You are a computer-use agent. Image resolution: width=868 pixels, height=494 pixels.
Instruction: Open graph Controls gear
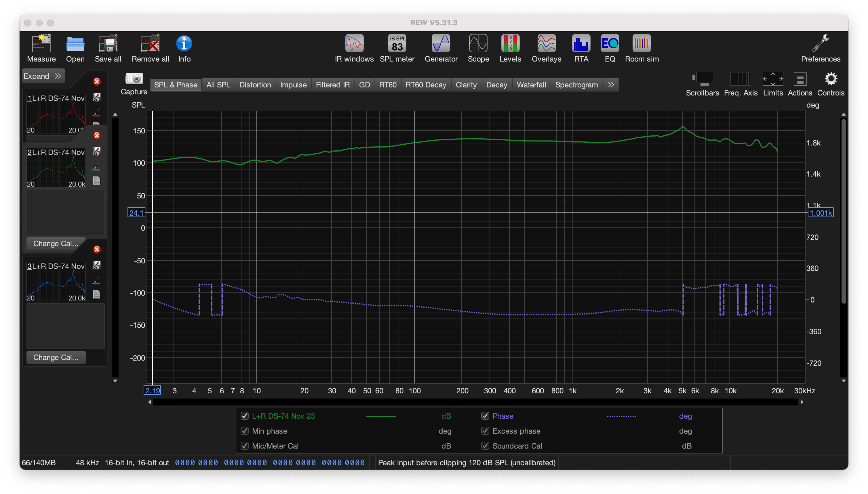point(830,79)
